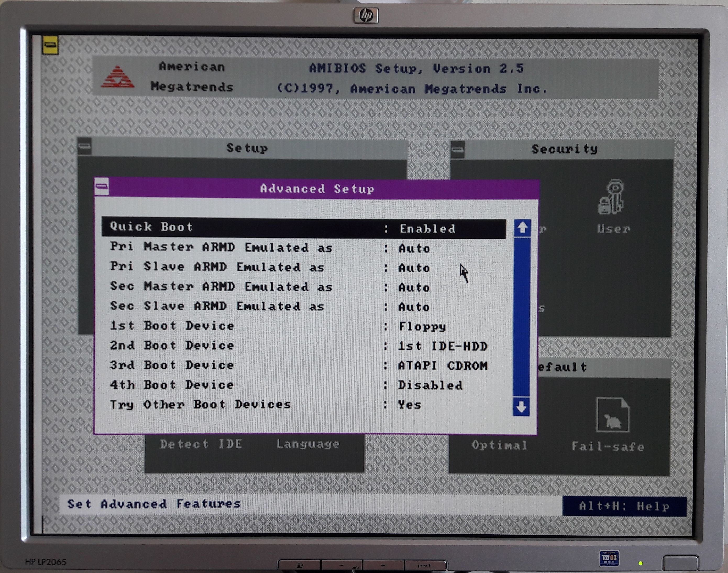Viewport: 728px width, 573px height.
Task: Click the Setup window control box icon
Action: 85,146
